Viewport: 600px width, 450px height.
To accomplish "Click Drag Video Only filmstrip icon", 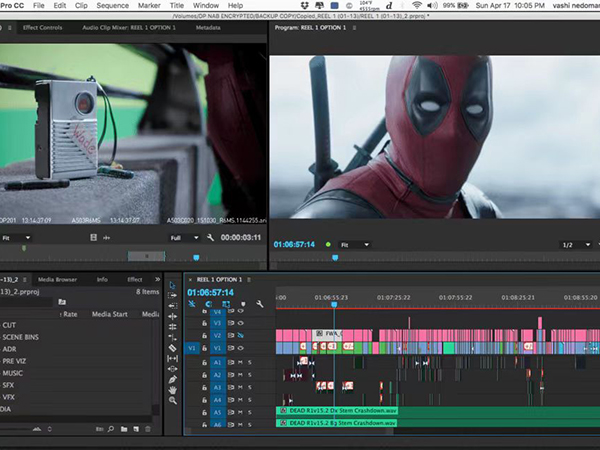I will pos(93,238).
